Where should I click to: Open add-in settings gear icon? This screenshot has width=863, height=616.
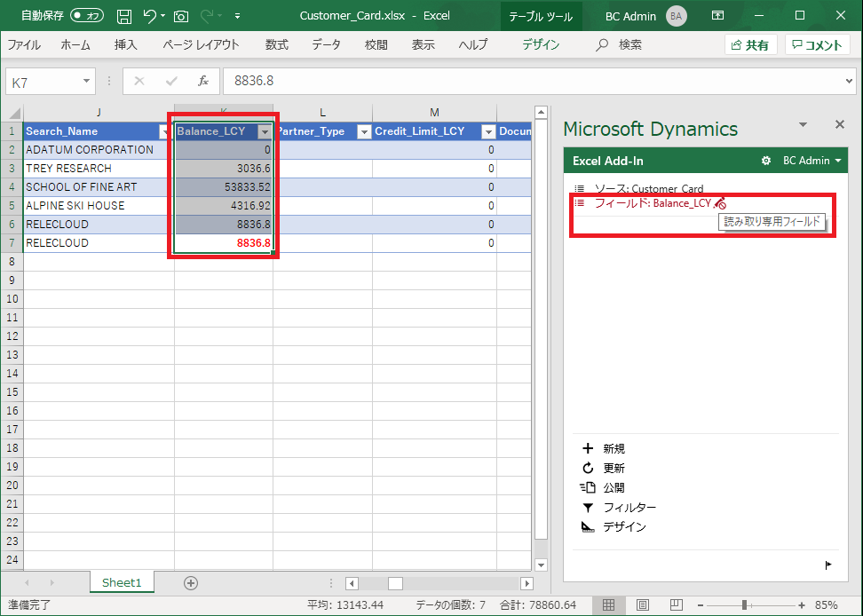pos(765,161)
